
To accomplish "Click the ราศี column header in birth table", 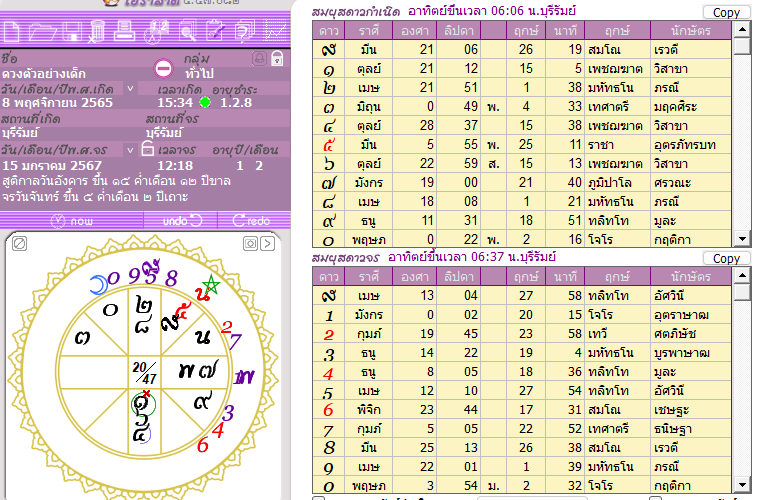I will point(368,30).
